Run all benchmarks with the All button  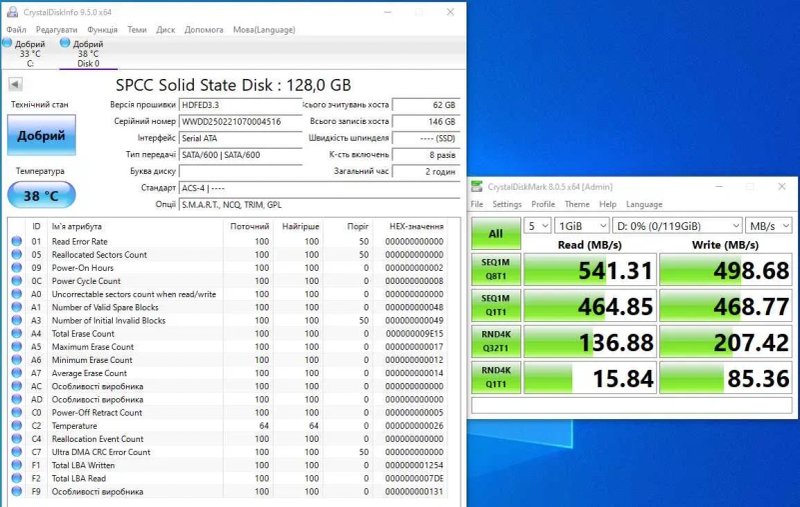495,233
